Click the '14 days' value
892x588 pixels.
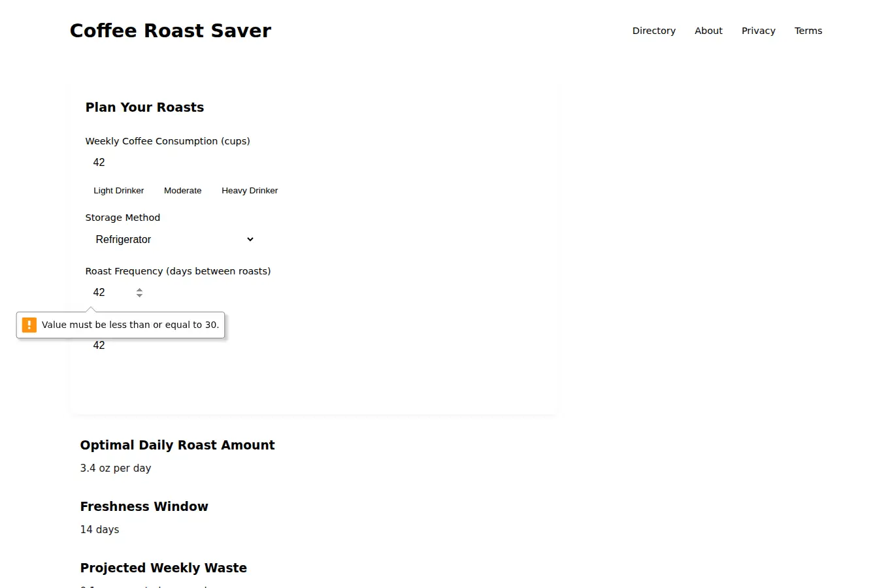click(x=99, y=530)
